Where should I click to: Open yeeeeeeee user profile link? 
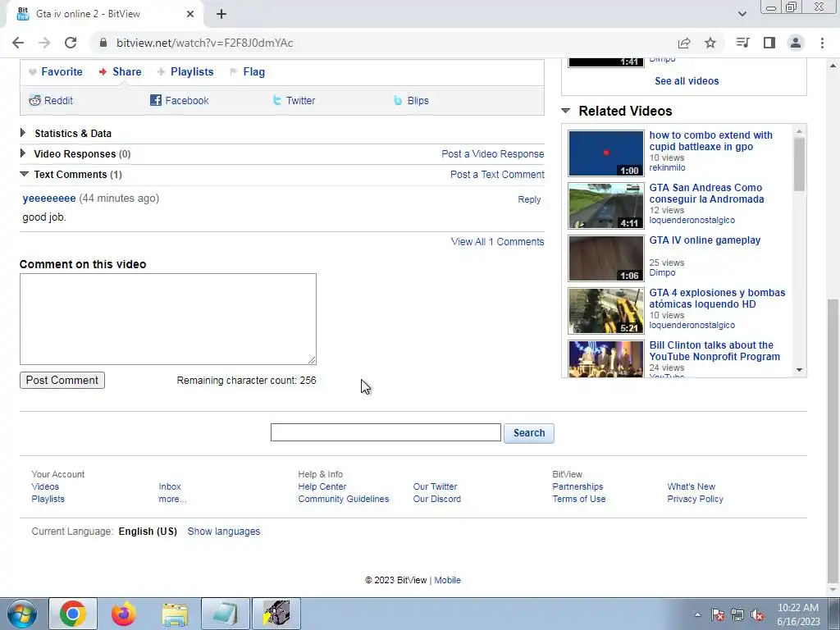[49, 199]
